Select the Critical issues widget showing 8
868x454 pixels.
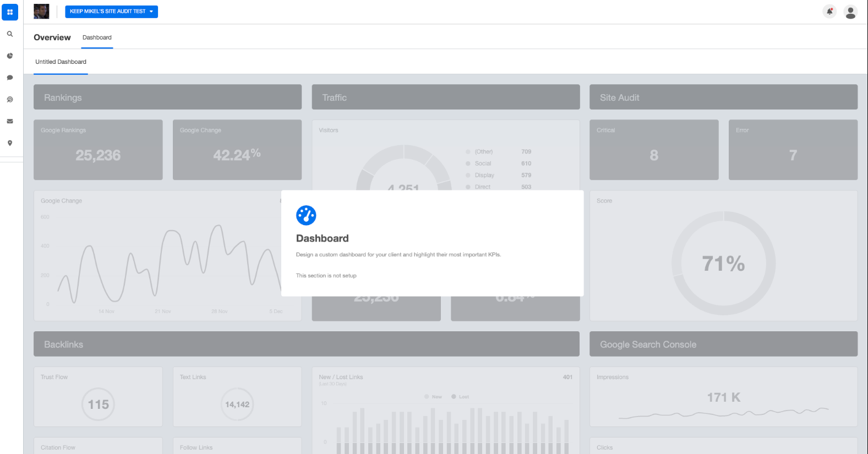[x=654, y=150]
